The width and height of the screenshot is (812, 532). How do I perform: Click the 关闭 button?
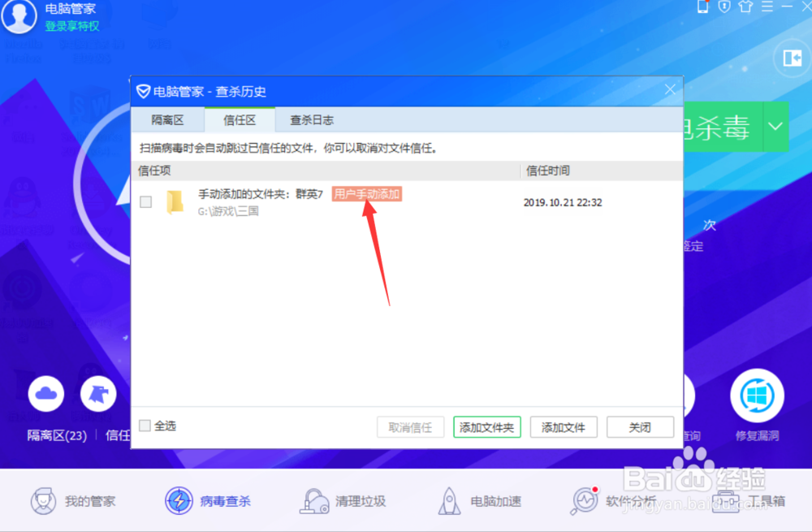pos(640,427)
